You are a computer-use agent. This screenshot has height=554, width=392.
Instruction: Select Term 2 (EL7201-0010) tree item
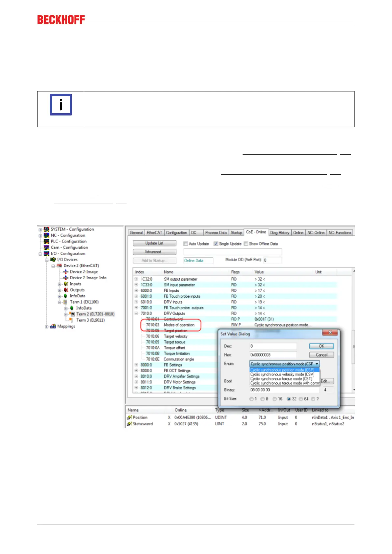95,314
